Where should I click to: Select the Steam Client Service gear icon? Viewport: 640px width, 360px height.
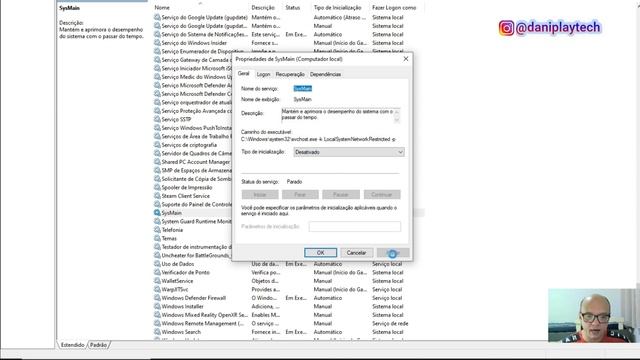pos(157,196)
